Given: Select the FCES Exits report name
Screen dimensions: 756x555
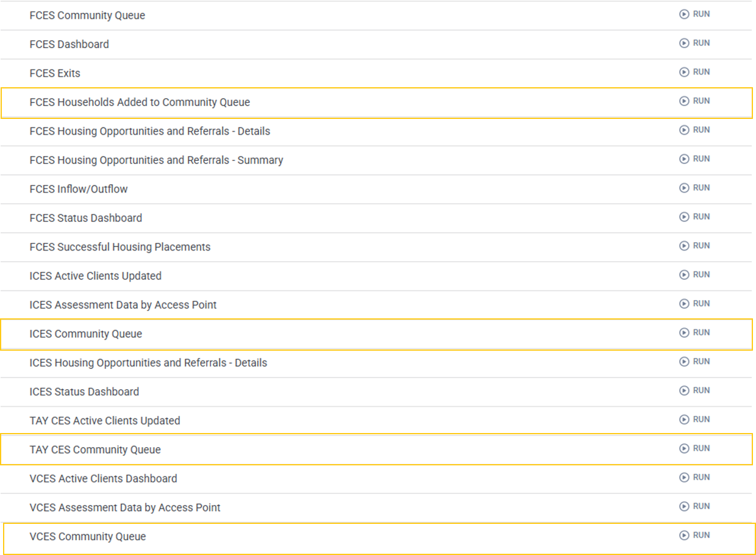Looking at the screenshot, I should click(x=55, y=73).
